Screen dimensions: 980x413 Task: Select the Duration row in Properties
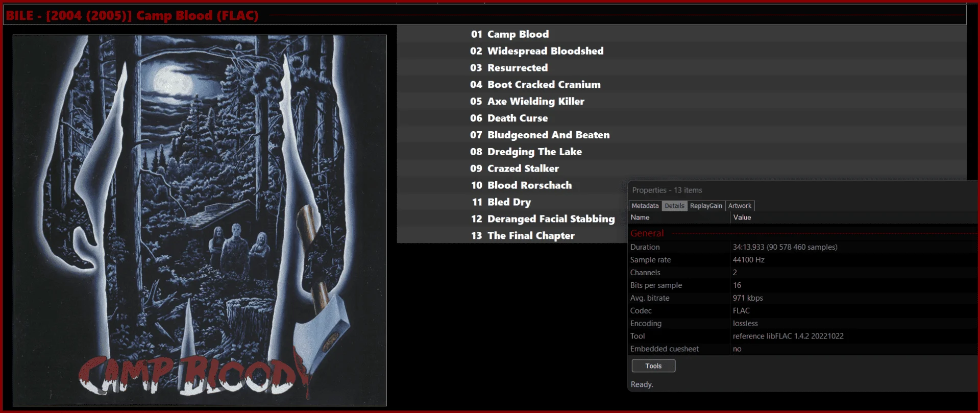[803, 247]
